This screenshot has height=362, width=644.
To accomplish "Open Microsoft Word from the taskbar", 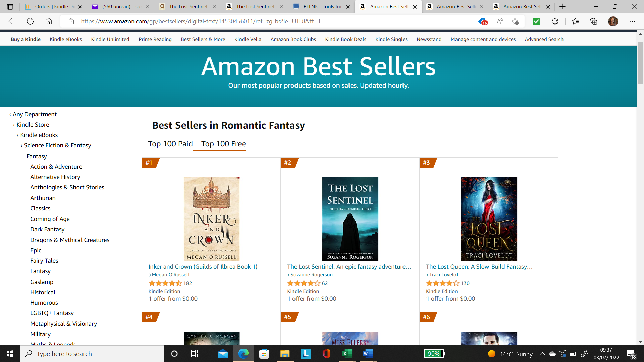I will 368,354.
